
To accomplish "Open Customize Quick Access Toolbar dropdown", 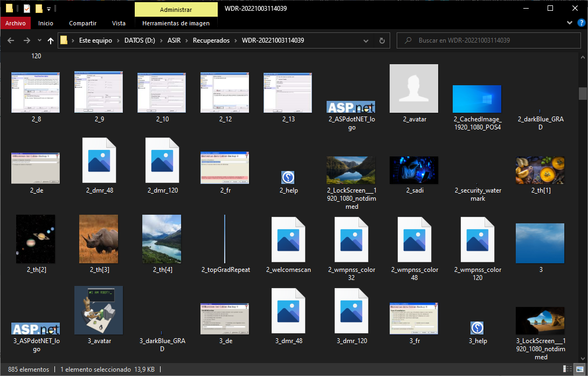I will (49, 9).
